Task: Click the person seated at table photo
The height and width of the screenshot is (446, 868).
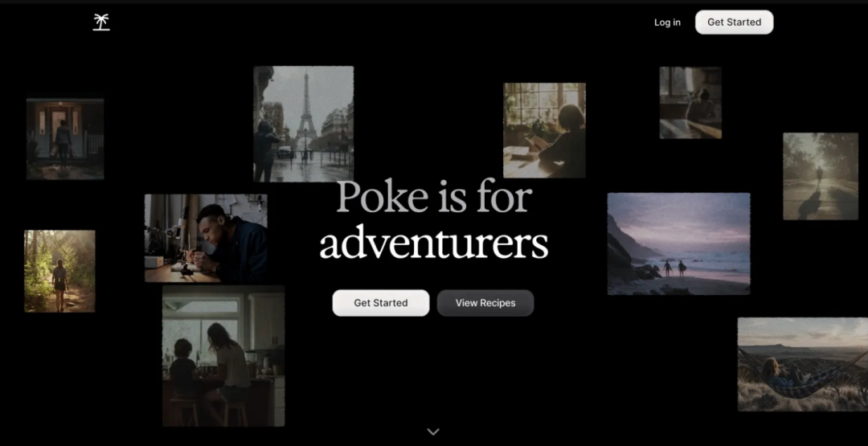Action: point(690,102)
